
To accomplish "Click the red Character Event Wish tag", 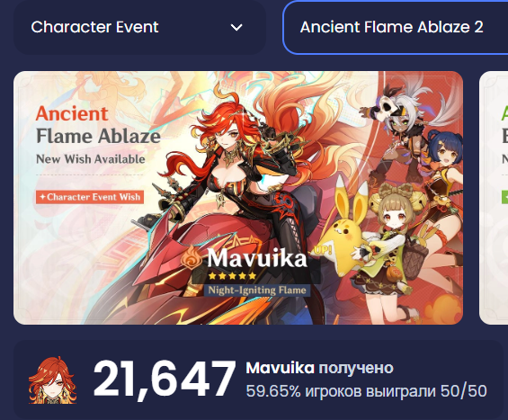I will (x=90, y=197).
